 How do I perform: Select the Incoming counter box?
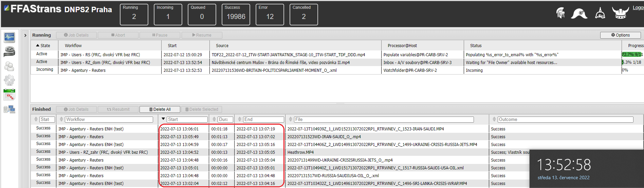pos(168,15)
